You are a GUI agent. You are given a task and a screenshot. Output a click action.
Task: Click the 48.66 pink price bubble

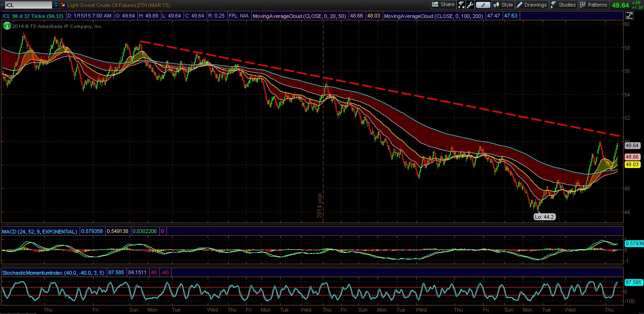(632, 157)
